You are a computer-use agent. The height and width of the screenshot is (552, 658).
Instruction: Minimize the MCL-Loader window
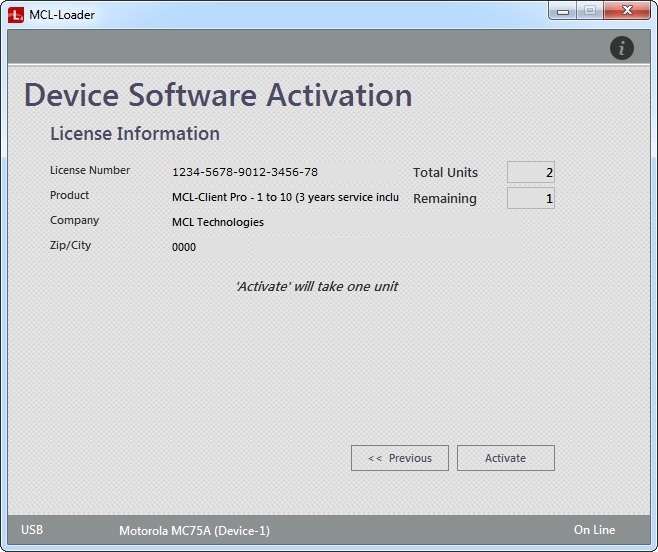click(564, 11)
